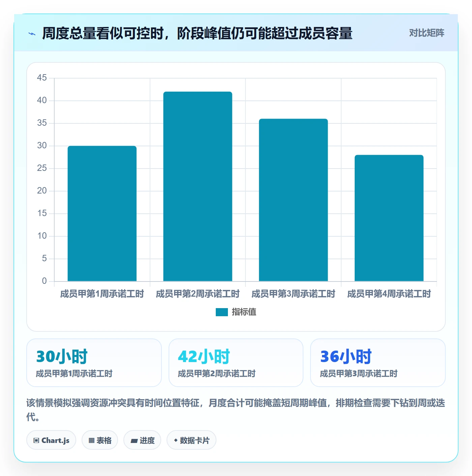This screenshot has height=476, width=472.
Task: Click the 对比矩阵 label in header
Action: coord(426,33)
